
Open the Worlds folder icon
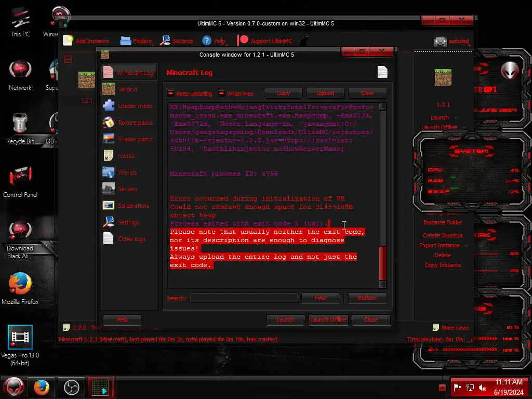click(109, 172)
